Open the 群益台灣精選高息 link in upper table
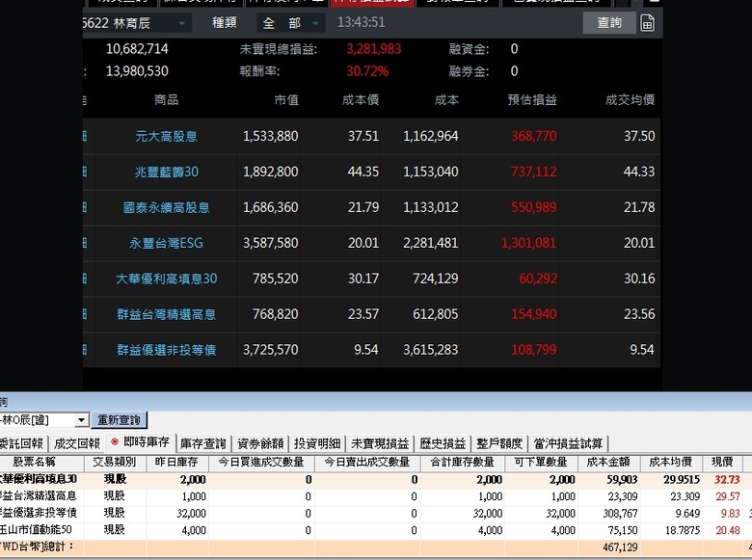This screenshot has height=560, width=752. coord(166,314)
